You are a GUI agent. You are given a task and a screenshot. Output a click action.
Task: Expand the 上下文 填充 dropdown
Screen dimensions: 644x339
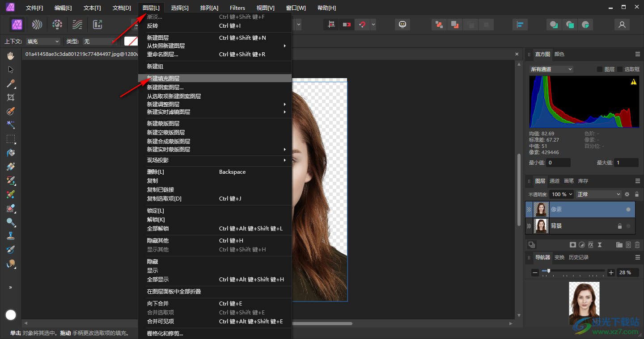coord(43,42)
